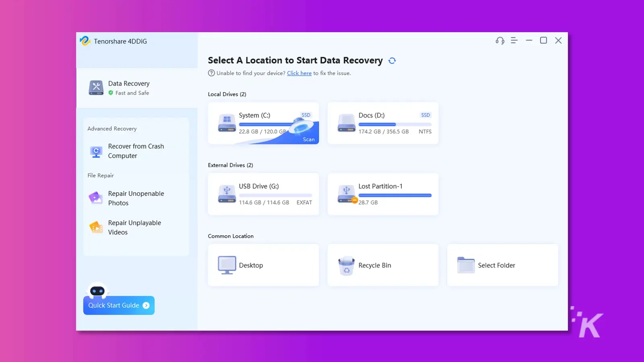
Task: Click the Local Drives (2) heading
Action: point(227,94)
